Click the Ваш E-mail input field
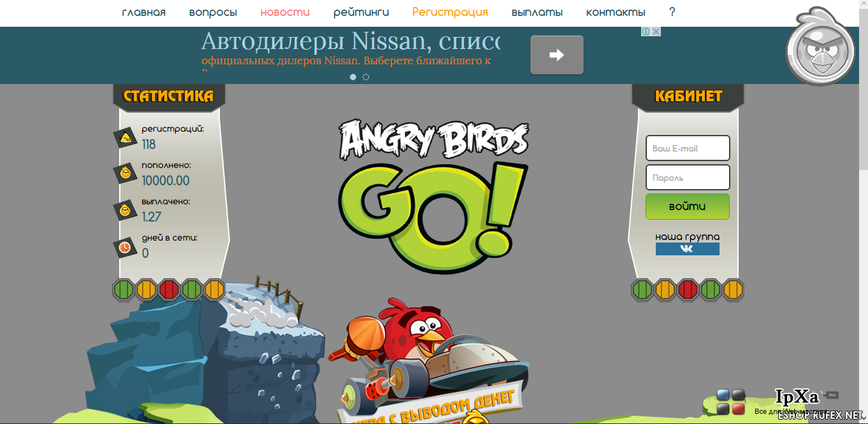Image resolution: width=868 pixels, height=424 pixels. tap(688, 148)
